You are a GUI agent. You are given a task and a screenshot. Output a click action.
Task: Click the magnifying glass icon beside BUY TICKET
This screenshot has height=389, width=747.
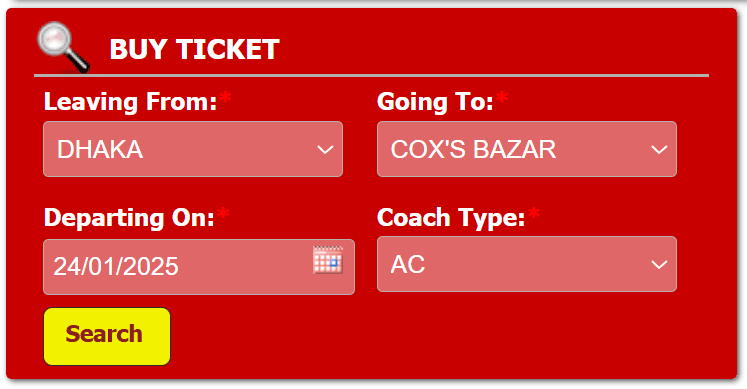coord(63,48)
